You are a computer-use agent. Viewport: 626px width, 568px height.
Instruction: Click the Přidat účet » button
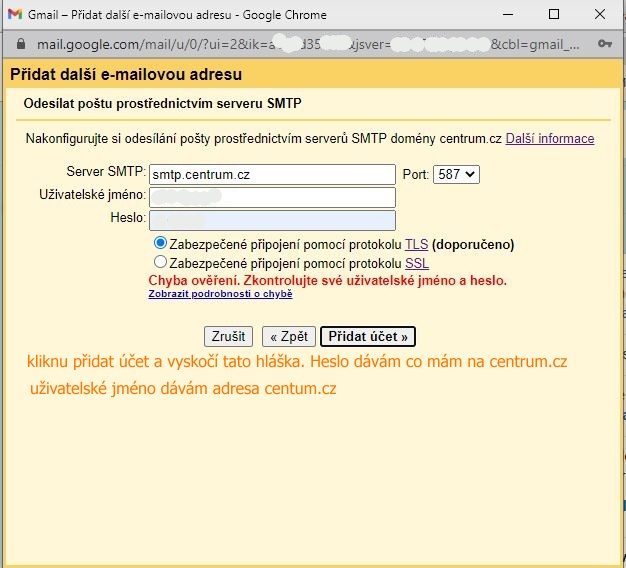tap(368, 337)
